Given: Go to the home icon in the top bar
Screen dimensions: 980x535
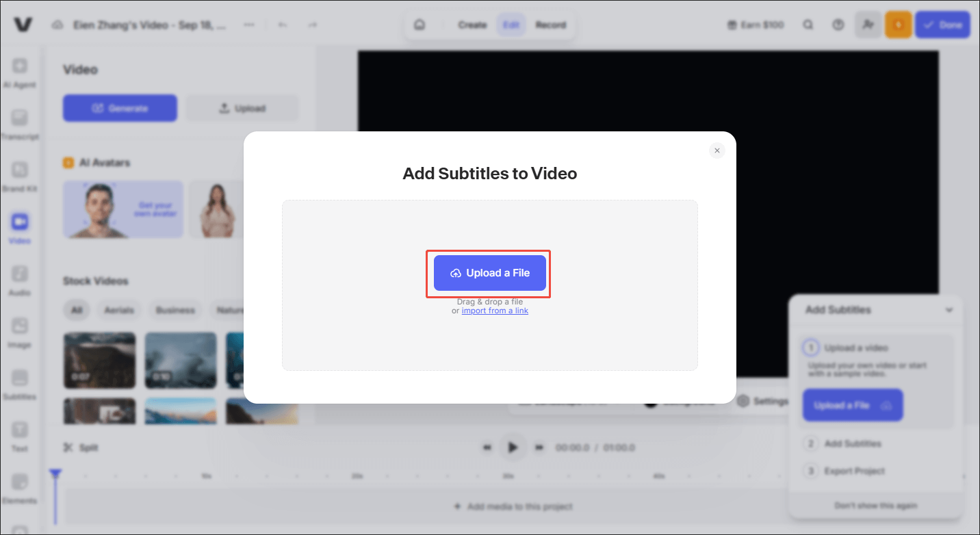Looking at the screenshot, I should 420,25.
